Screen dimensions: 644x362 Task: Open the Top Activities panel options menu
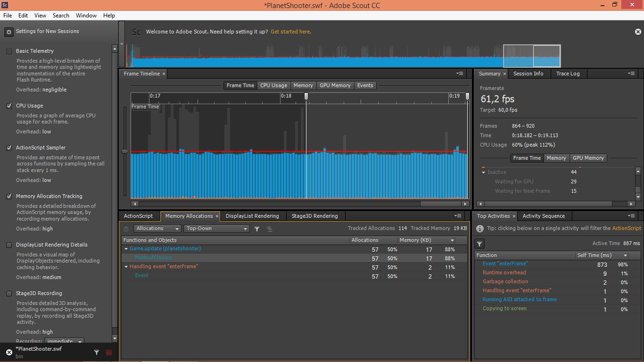click(x=631, y=216)
